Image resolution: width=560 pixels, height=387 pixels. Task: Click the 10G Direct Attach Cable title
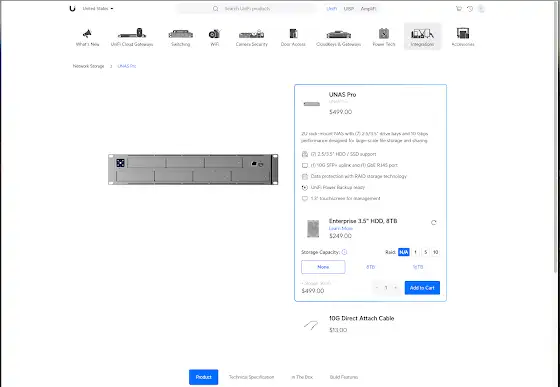[361, 318]
